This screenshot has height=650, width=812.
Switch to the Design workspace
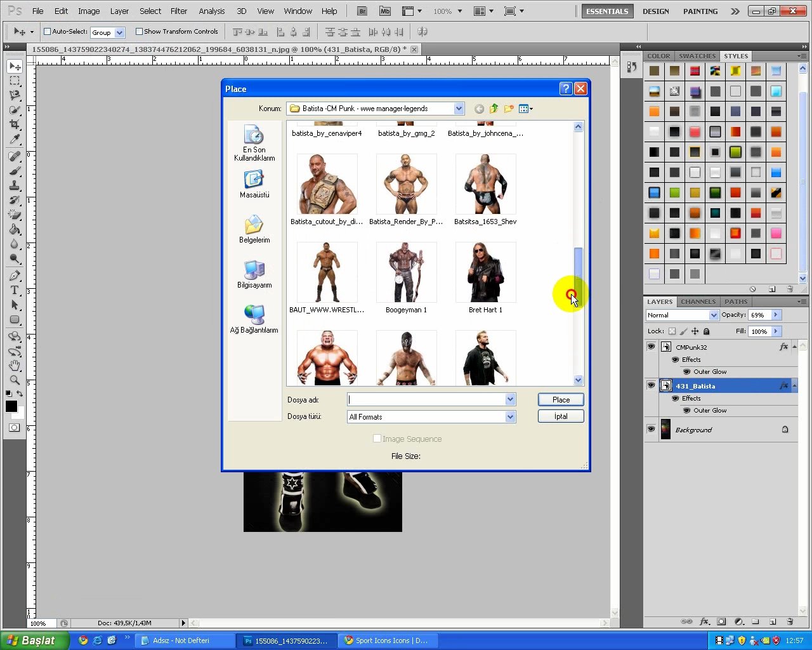pyautogui.click(x=656, y=11)
